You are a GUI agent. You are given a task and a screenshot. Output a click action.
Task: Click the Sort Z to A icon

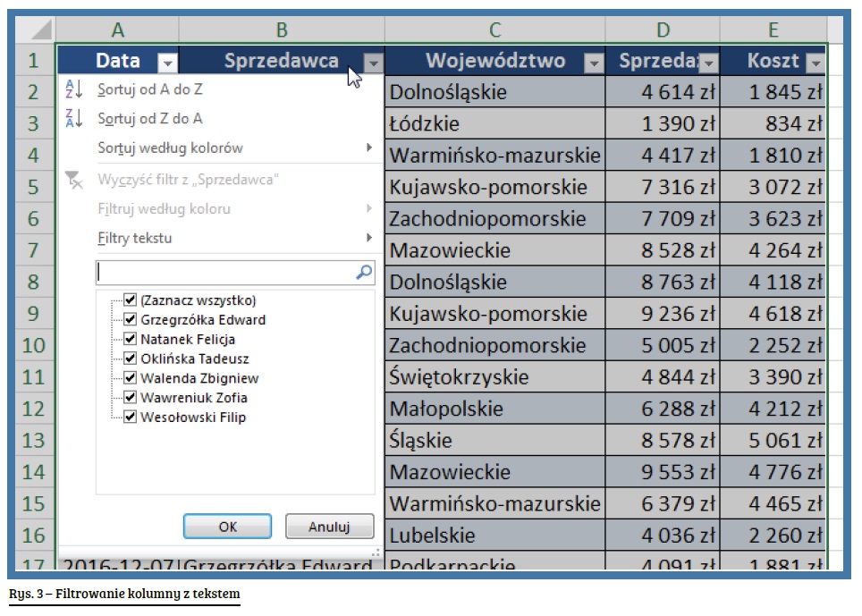click(73, 118)
